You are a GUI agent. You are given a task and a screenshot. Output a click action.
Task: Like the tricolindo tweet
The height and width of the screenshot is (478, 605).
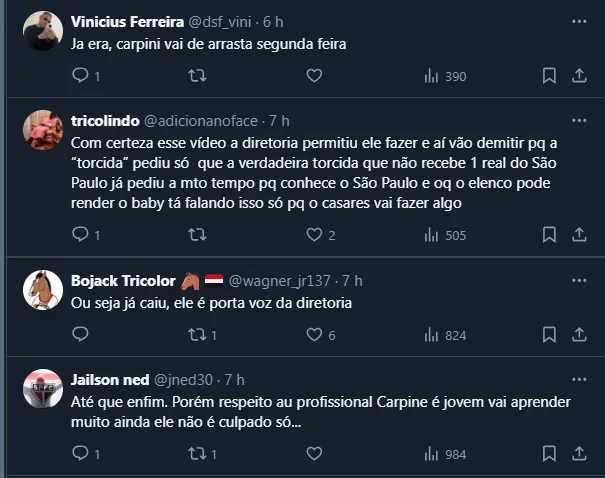pyautogui.click(x=315, y=235)
